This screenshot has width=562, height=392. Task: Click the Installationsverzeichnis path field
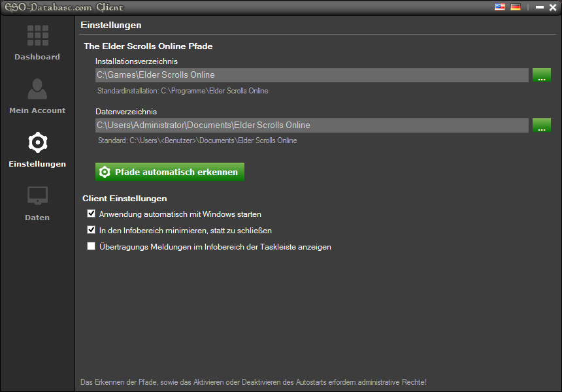pyautogui.click(x=312, y=75)
